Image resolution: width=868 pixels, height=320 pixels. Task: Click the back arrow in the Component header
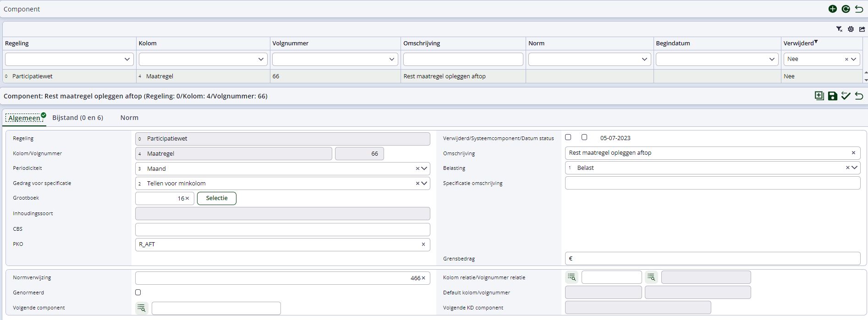click(x=859, y=9)
